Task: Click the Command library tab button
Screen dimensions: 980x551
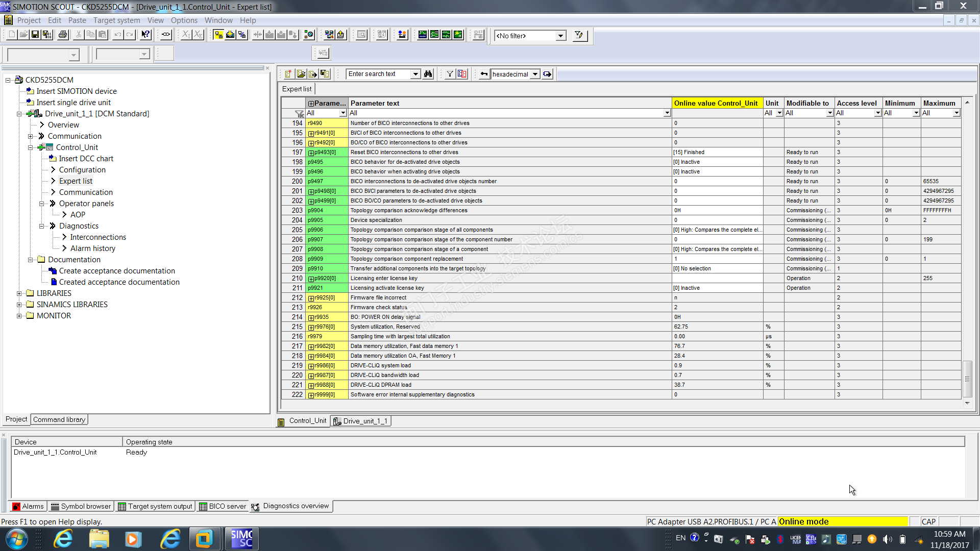Action: point(59,419)
